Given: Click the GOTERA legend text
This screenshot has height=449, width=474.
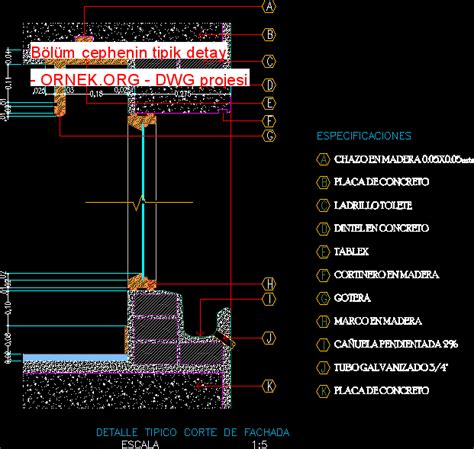Looking at the screenshot, I should click(352, 298).
